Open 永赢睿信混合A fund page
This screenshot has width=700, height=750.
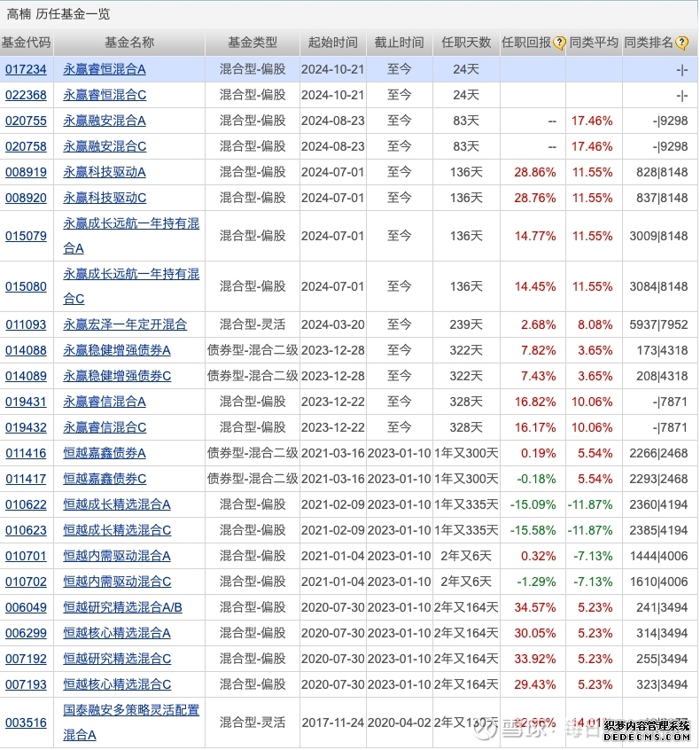(x=105, y=402)
